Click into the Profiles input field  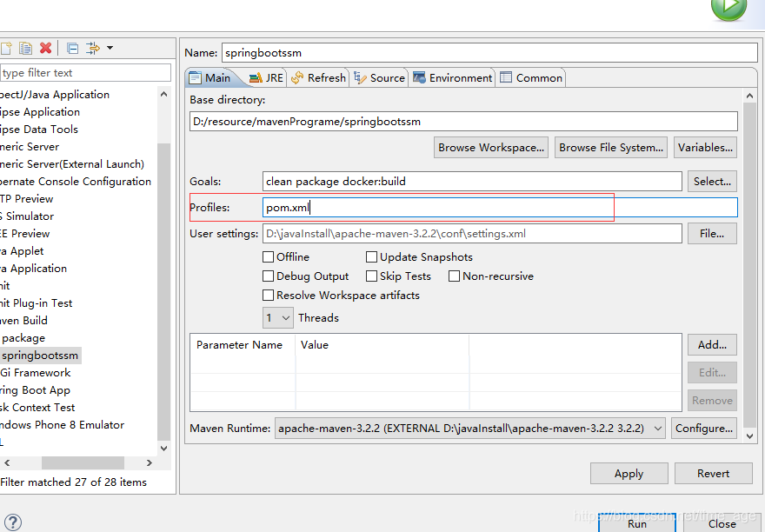click(500, 208)
